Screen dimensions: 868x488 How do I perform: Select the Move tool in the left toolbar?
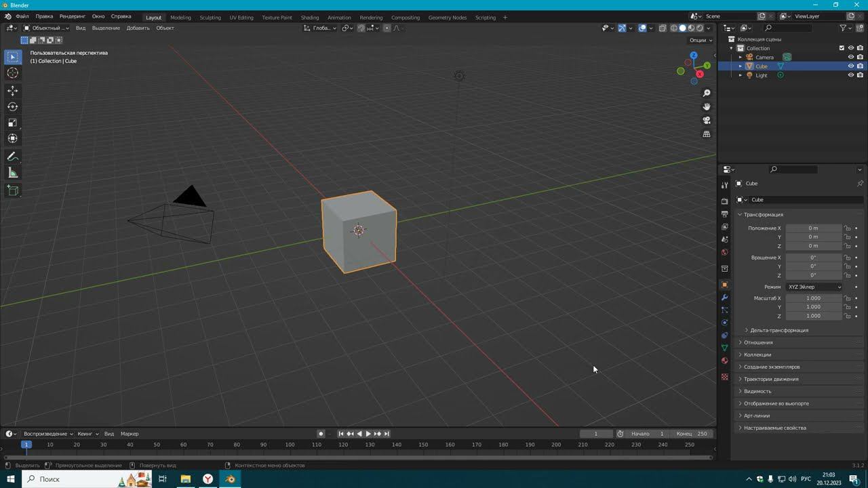(x=12, y=91)
